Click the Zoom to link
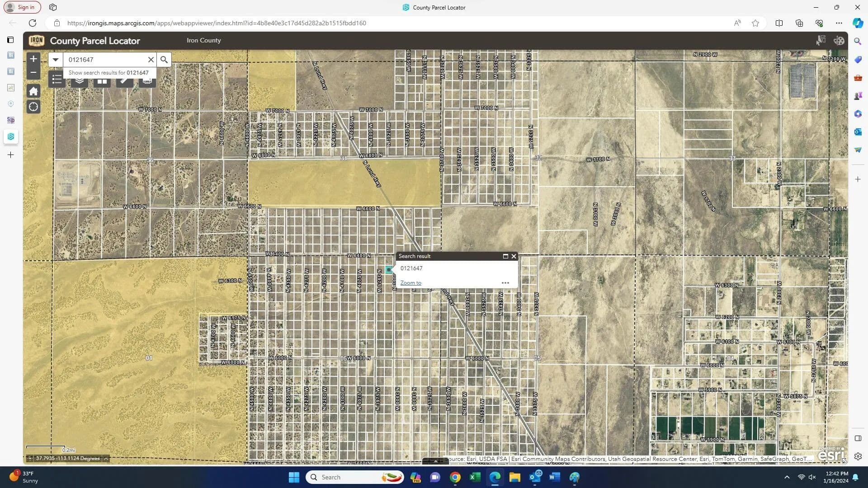 coord(410,283)
